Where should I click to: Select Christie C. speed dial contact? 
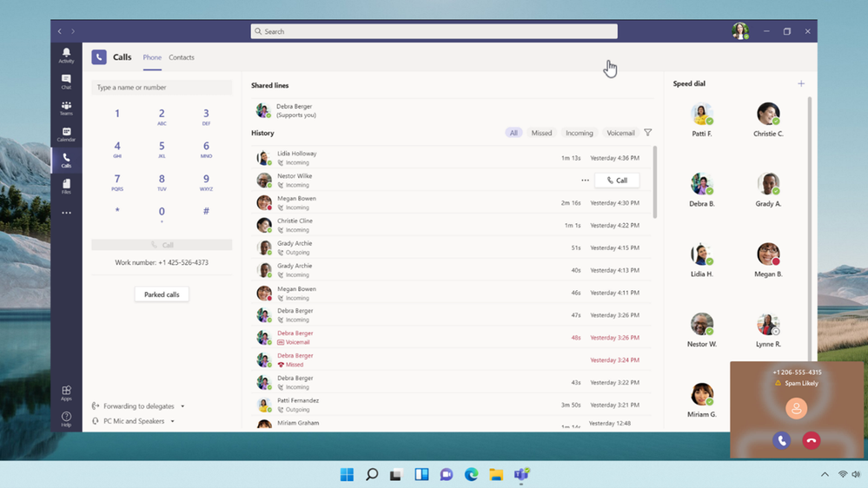tap(768, 120)
